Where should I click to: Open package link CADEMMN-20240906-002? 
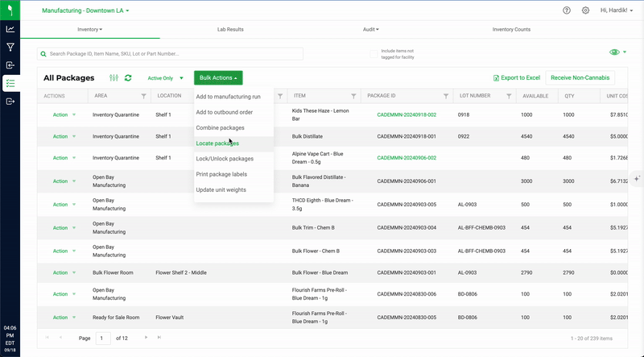(x=407, y=158)
